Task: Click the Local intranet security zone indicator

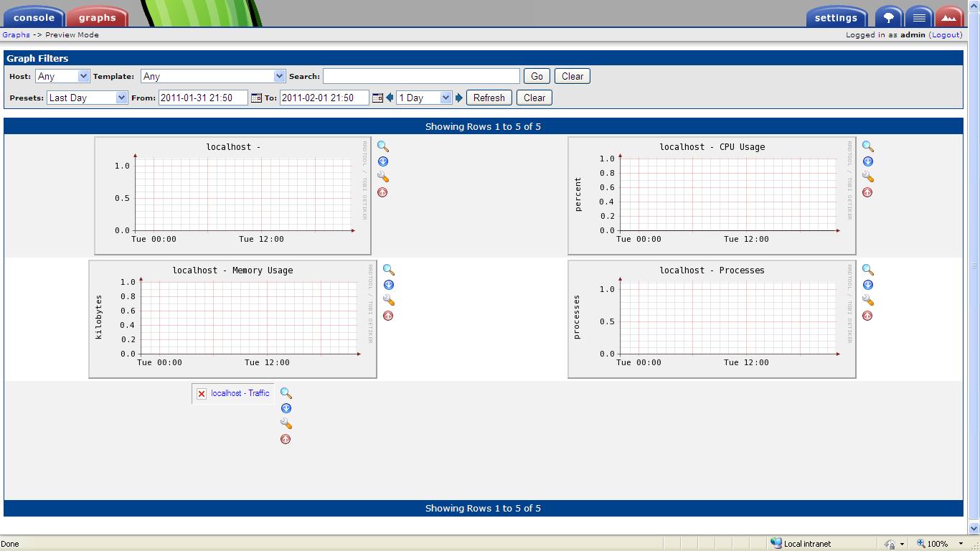Action: point(801,544)
